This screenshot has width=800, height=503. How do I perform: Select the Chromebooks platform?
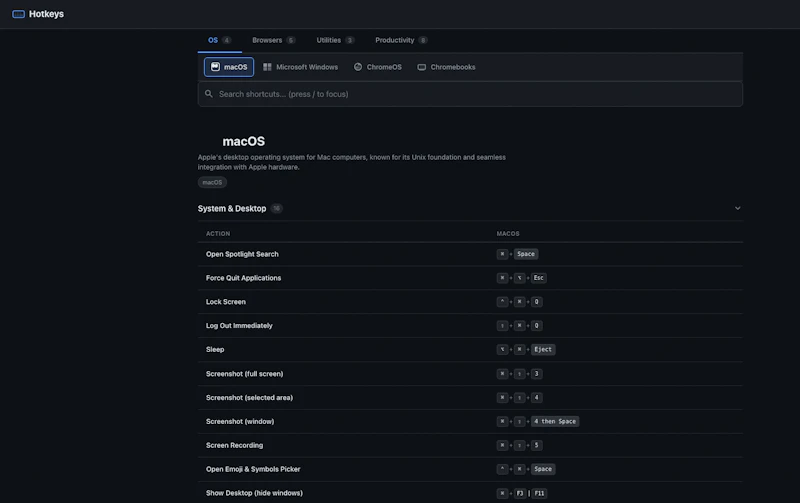pyautogui.click(x=446, y=67)
